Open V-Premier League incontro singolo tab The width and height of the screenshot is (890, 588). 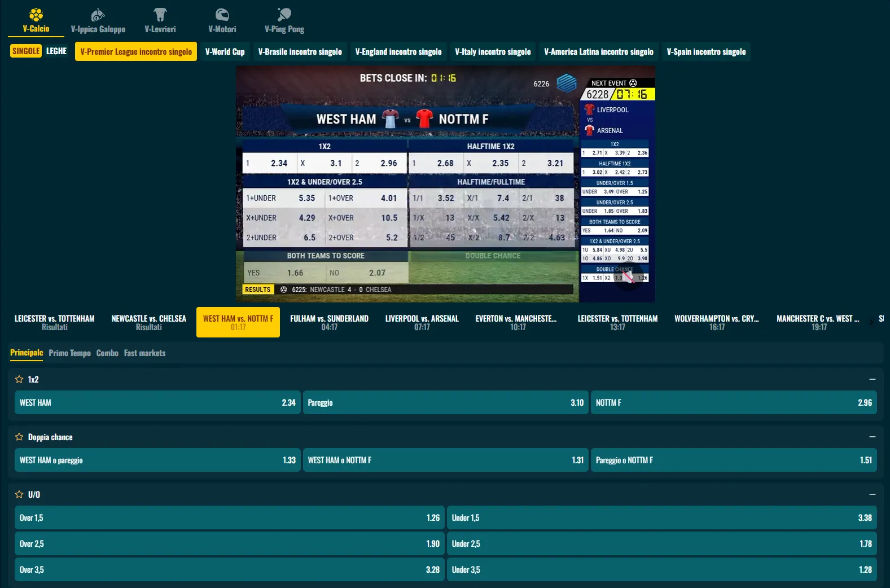136,51
